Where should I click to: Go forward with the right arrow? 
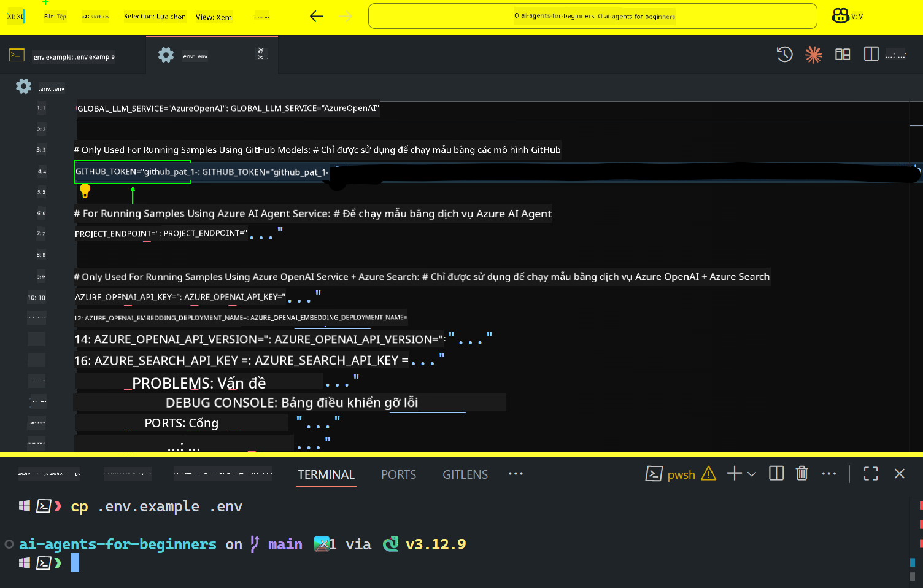[x=346, y=17]
